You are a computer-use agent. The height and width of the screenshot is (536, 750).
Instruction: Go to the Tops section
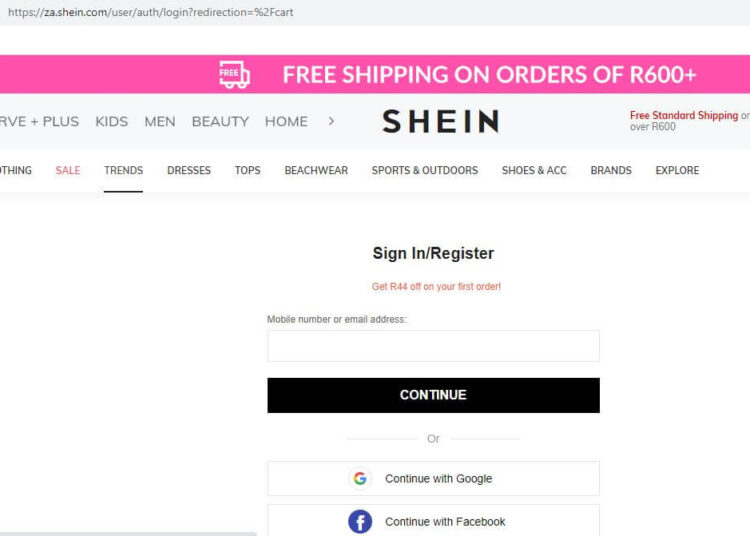(x=248, y=171)
